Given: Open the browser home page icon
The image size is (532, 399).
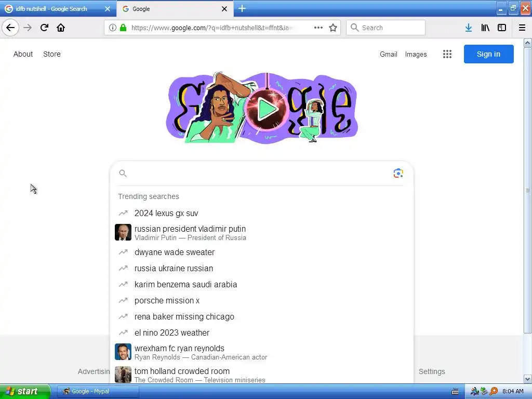Looking at the screenshot, I should [61, 28].
